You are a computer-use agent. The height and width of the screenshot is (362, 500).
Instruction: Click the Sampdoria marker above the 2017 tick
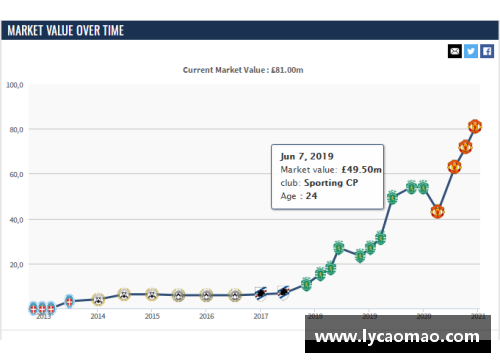tap(261, 294)
